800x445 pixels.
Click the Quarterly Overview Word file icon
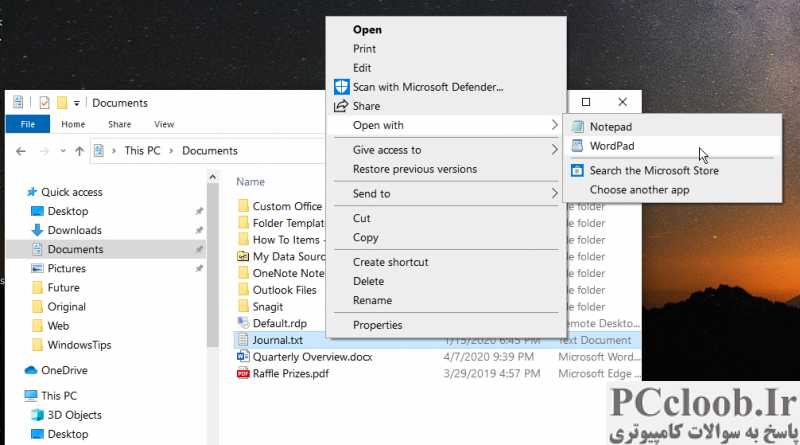pos(243,357)
